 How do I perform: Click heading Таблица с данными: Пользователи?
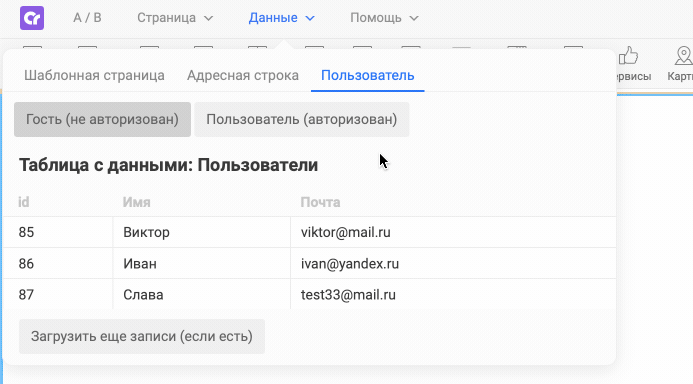168,165
